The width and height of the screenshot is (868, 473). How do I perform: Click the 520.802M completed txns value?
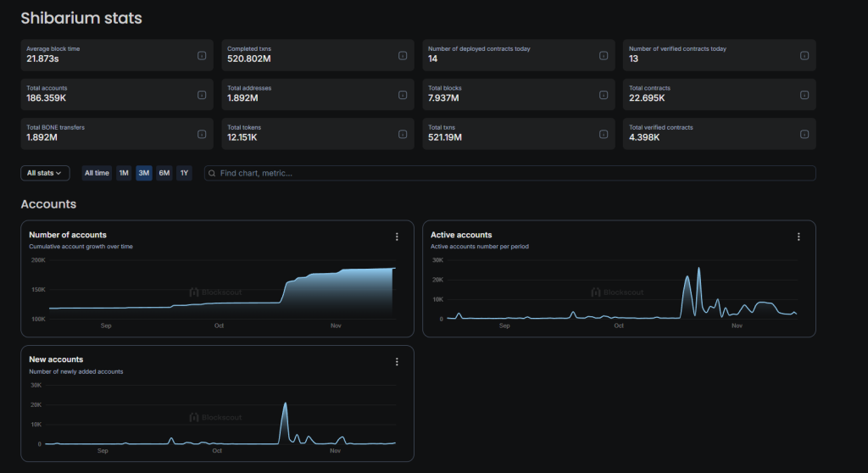tap(249, 58)
